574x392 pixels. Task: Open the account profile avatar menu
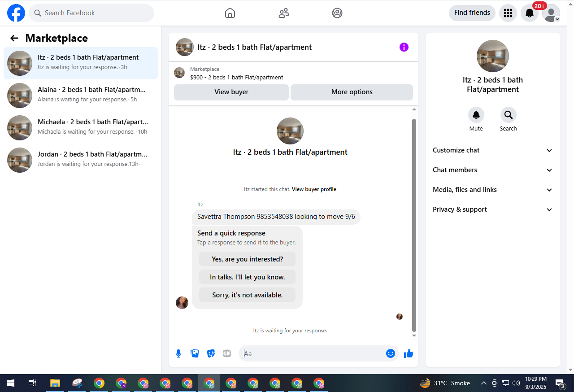[551, 13]
